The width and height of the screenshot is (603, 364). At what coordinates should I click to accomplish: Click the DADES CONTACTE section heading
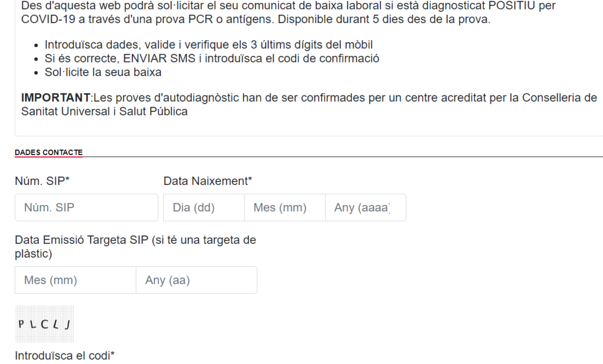coord(48,153)
